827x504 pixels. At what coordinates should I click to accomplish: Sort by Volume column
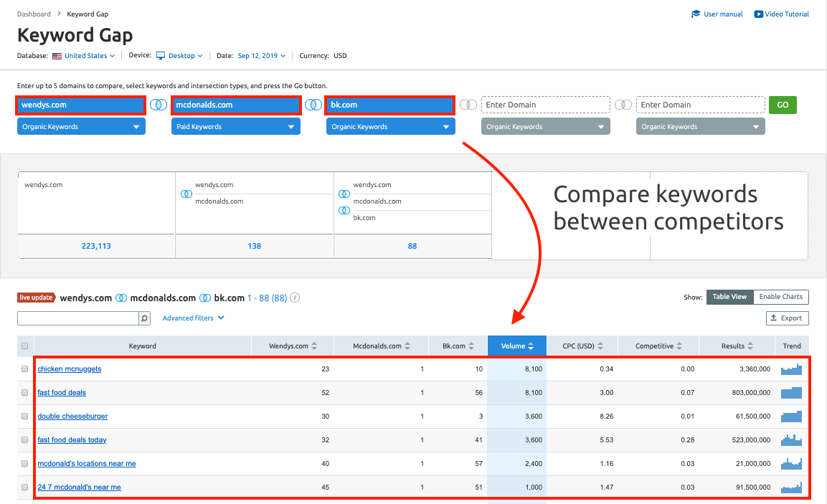pyautogui.click(x=517, y=346)
